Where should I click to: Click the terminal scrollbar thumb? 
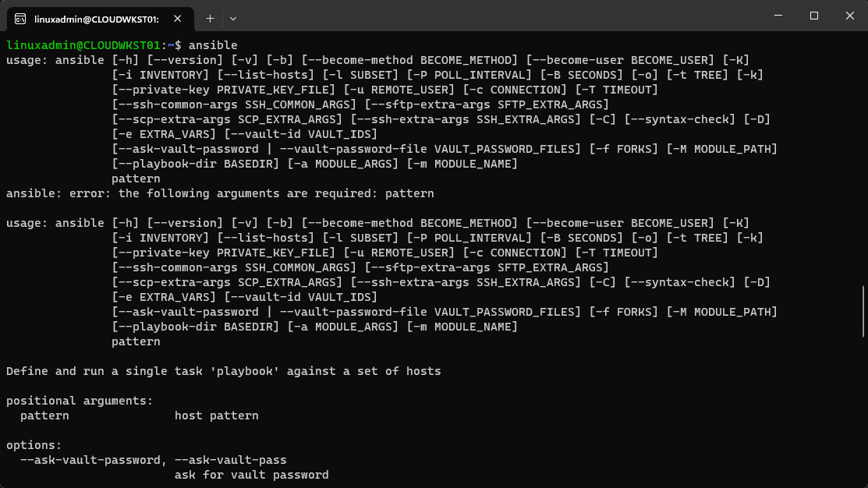[863, 311]
